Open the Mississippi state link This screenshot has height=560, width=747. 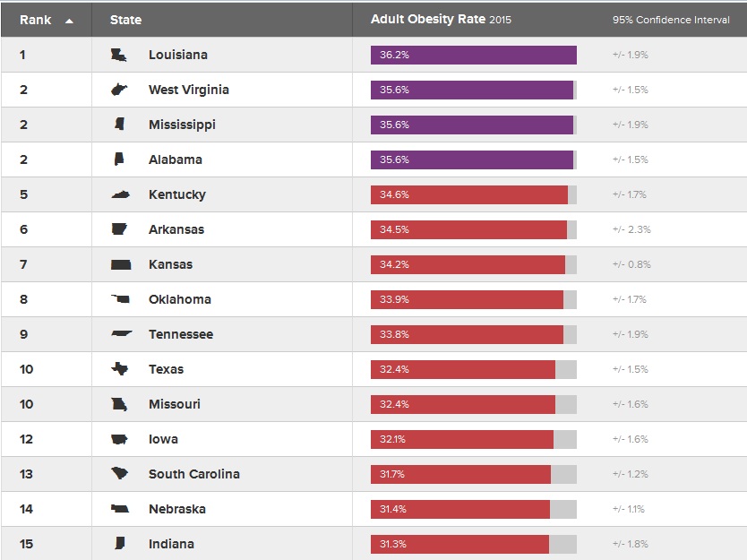tap(182, 125)
